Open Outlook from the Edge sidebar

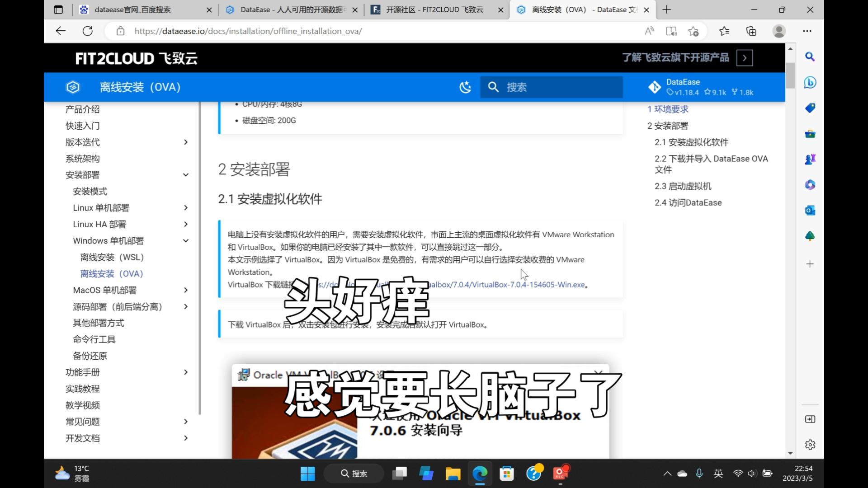810,210
